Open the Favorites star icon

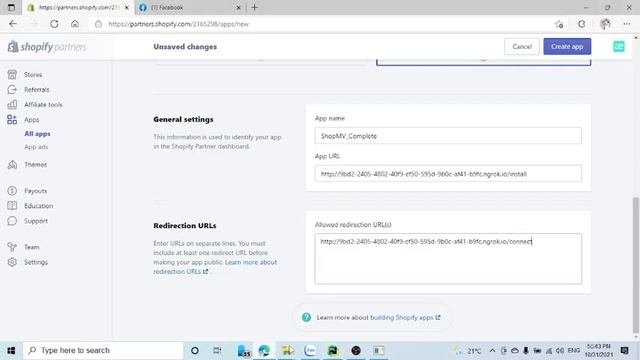[x=559, y=24]
